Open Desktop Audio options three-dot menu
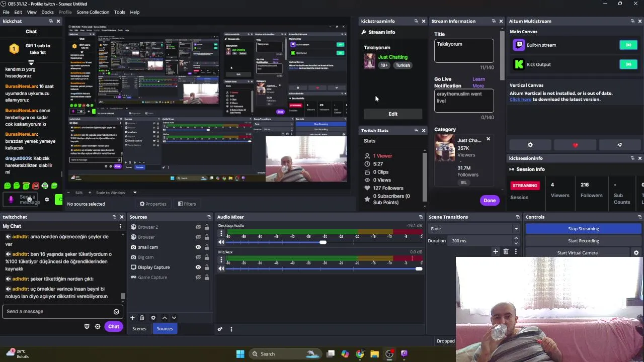The image size is (644, 362). click(x=221, y=234)
